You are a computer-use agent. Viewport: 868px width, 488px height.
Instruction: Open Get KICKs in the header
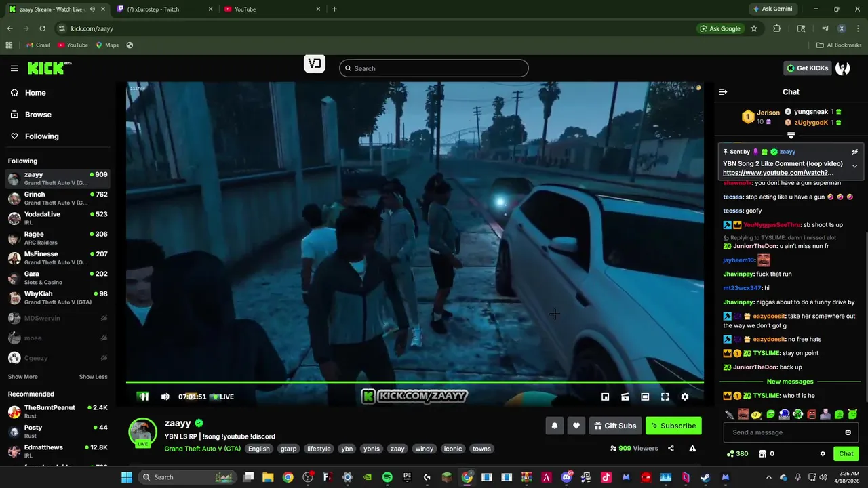pos(807,68)
